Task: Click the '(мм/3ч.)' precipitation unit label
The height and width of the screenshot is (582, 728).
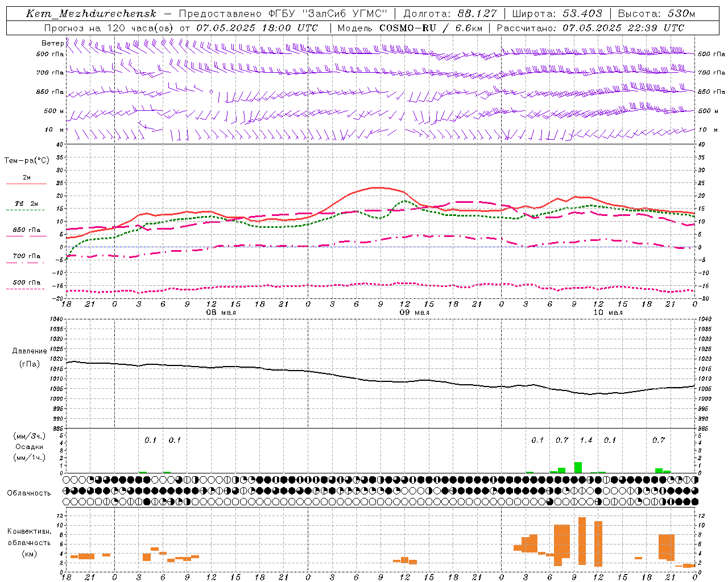Action: pyautogui.click(x=30, y=436)
